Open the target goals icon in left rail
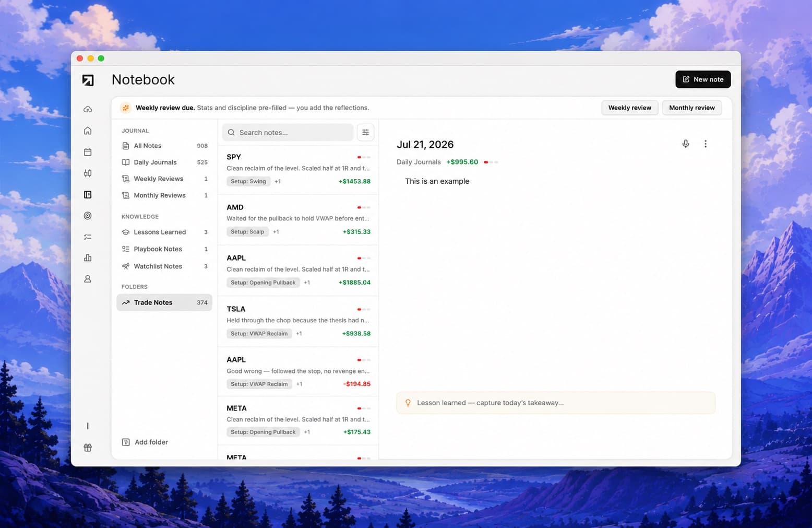This screenshot has height=528, width=812. tap(88, 216)
